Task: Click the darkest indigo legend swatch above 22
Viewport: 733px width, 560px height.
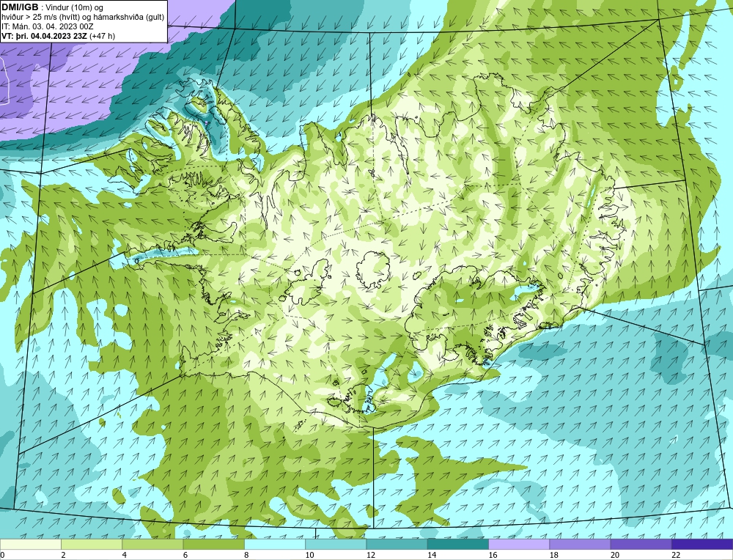Action: coord(702,544)
